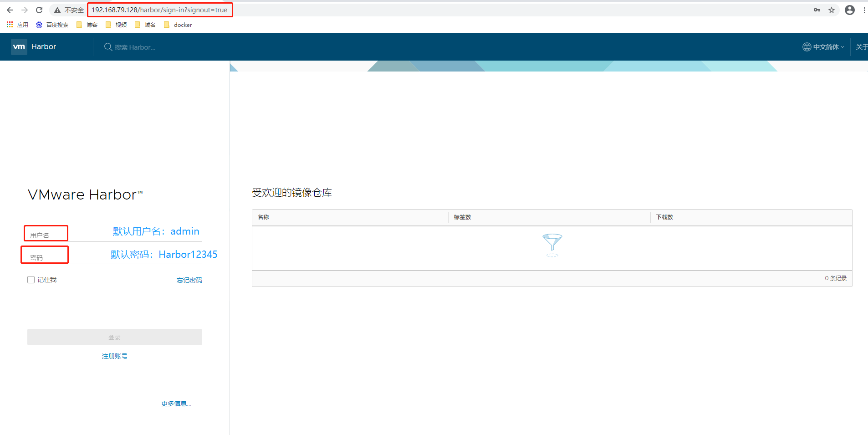Reload the page with the refresh icon
The image size is (868, 435).
[39, 10]
